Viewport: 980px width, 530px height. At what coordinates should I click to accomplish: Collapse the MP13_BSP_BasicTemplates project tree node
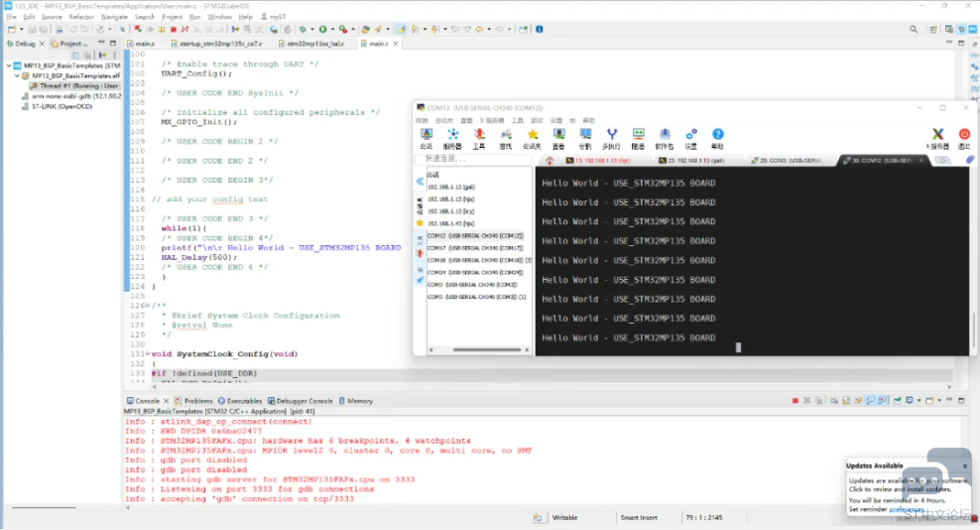coord(9,66)
